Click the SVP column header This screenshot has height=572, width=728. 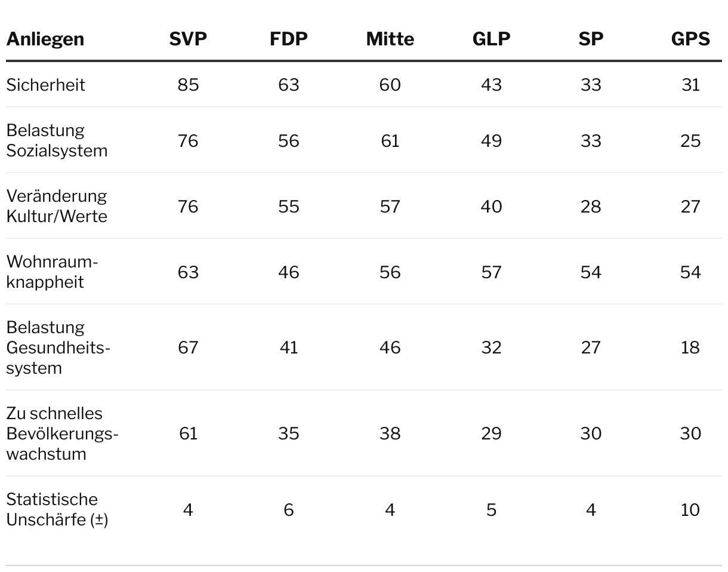click(x=188, y=39)
